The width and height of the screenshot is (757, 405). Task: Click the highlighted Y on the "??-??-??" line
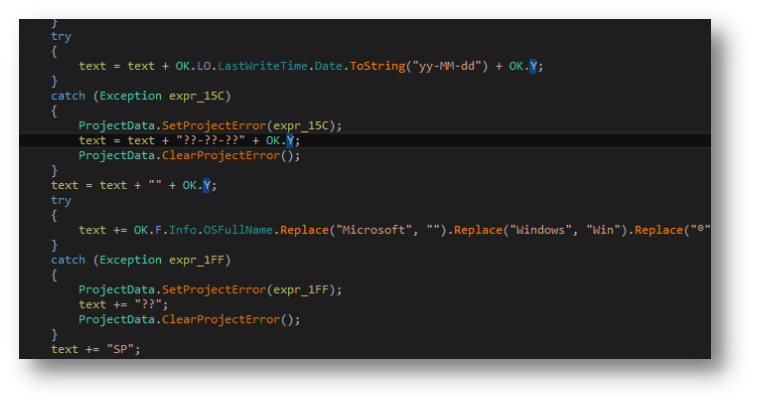290,141
